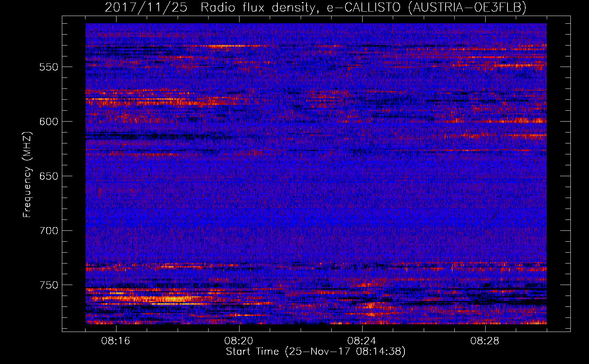Click the 550 frequency axis label
The height and width of the screenshot is (364, 589).
pyautogui.click(x=49, y=67)
